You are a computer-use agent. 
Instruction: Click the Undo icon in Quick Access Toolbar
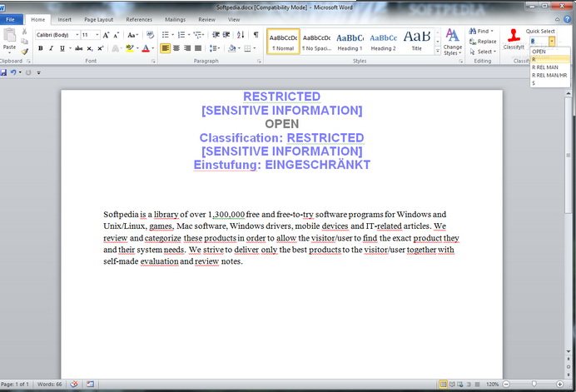coord(13,72)
